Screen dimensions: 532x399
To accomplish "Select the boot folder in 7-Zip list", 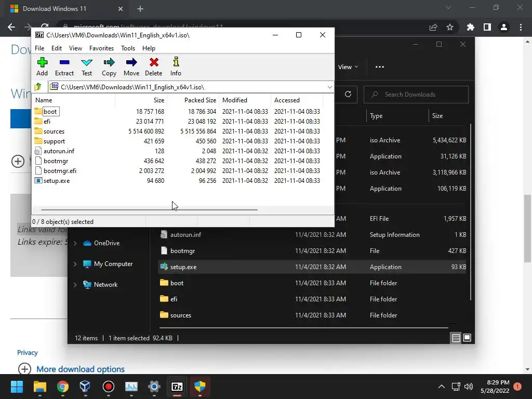I will tap(50, 112).
